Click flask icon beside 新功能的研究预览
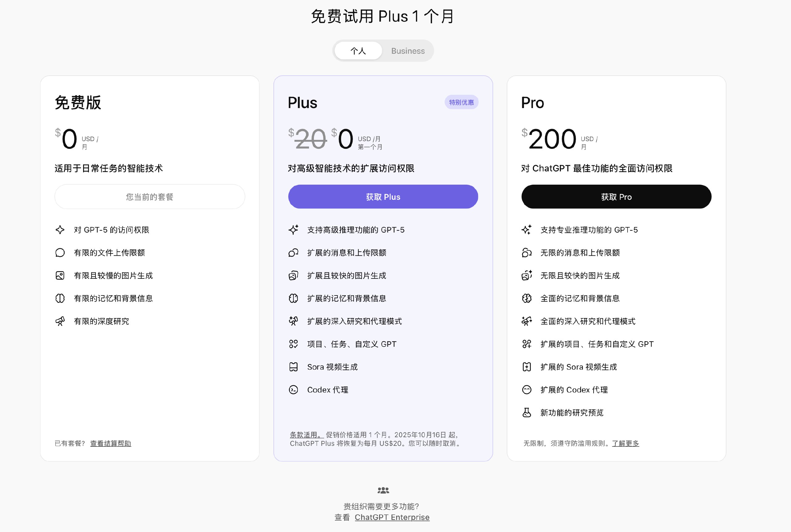791x532 pixels. 527,413
